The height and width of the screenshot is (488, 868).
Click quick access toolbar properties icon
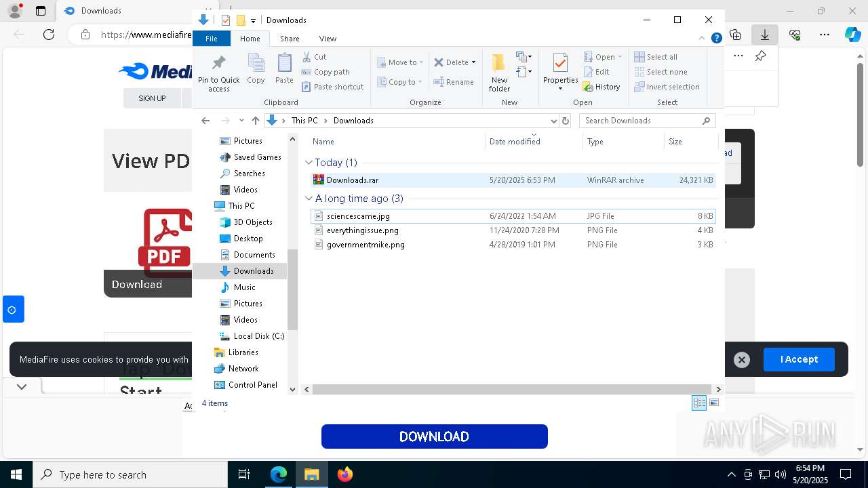[226, 20]
